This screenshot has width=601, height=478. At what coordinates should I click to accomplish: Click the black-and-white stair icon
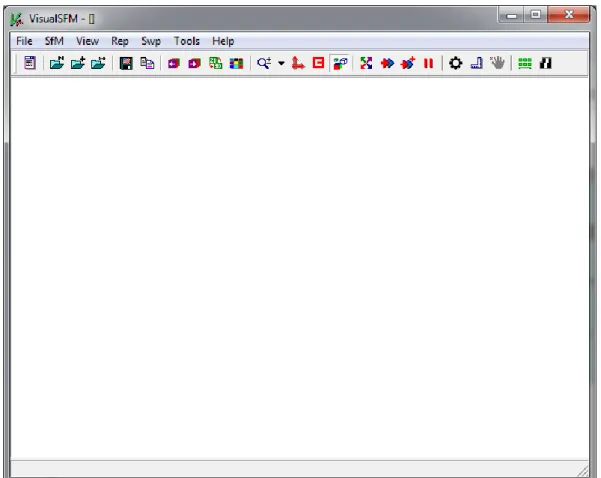(x=545, y=63)
